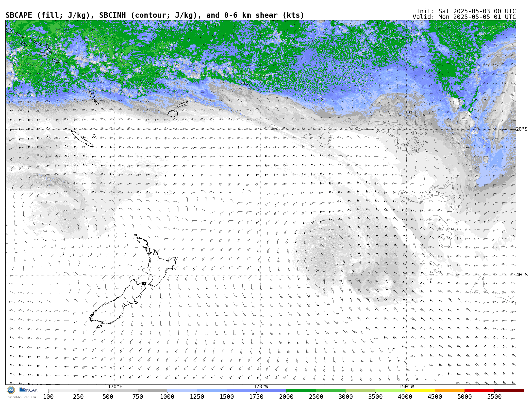This screenshot has width=532, height=400.
Task: Click the colorbar label 500
Action: (x=108, y=397)
